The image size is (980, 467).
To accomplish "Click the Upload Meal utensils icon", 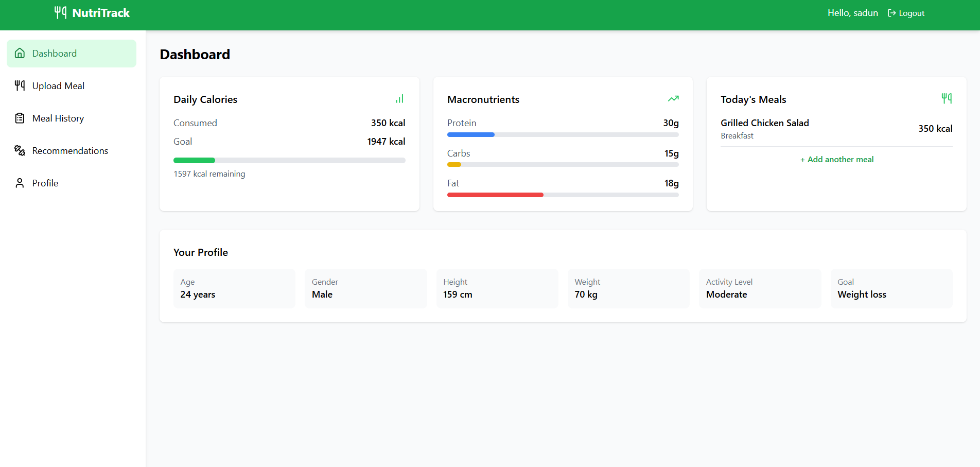I will click(x=20, y=86).
